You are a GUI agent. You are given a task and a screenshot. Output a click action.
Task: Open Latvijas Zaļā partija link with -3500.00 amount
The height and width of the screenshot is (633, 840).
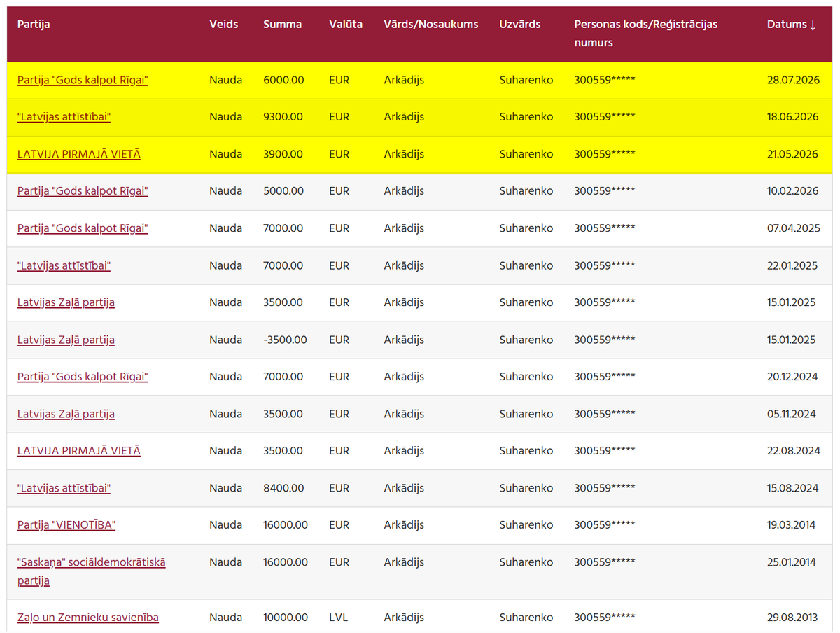tap(66, 340)
